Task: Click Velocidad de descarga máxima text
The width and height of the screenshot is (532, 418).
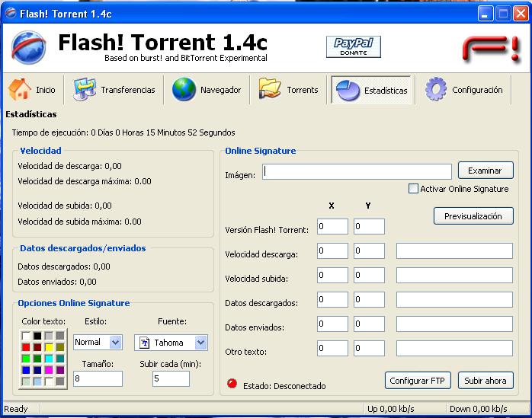Action: point(85,181)
